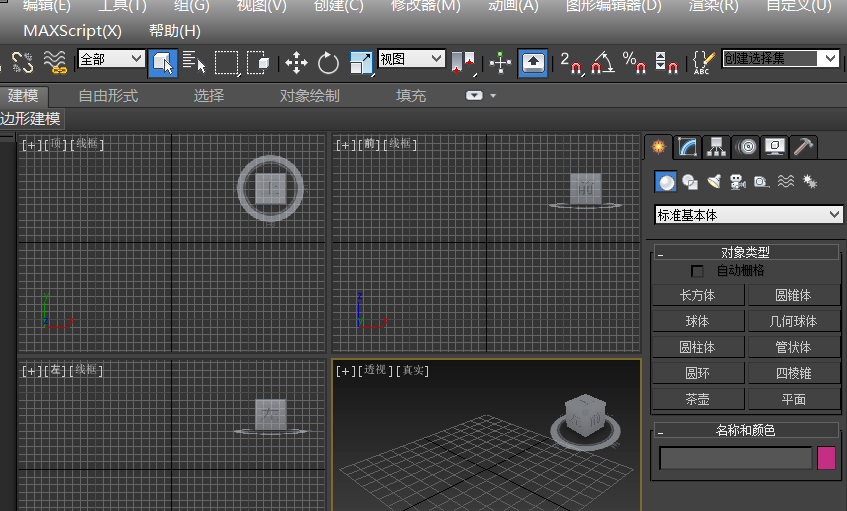Activate the Select Object tool
847x511 pixels.
pyautogui.click(x=163, y=63)
